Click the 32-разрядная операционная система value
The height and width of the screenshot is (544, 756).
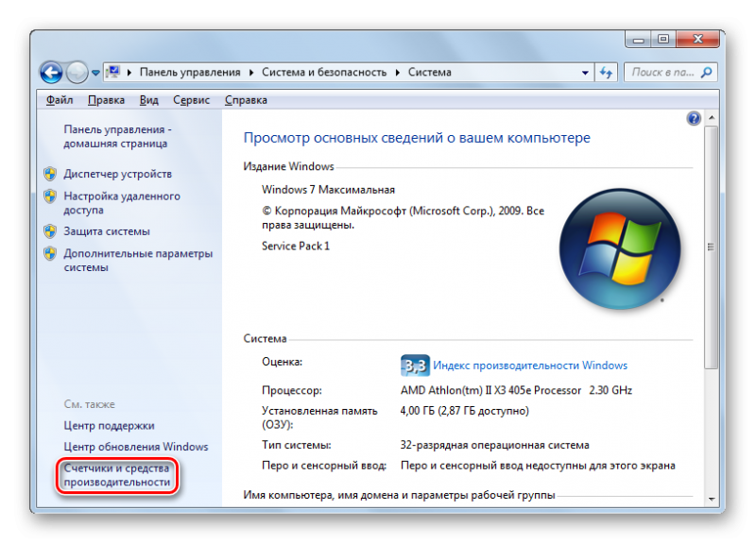tap(494, 445)
